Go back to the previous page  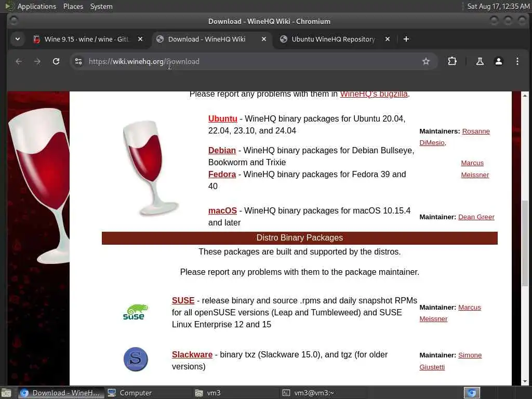pyautogui.click(x=19, y=61)
